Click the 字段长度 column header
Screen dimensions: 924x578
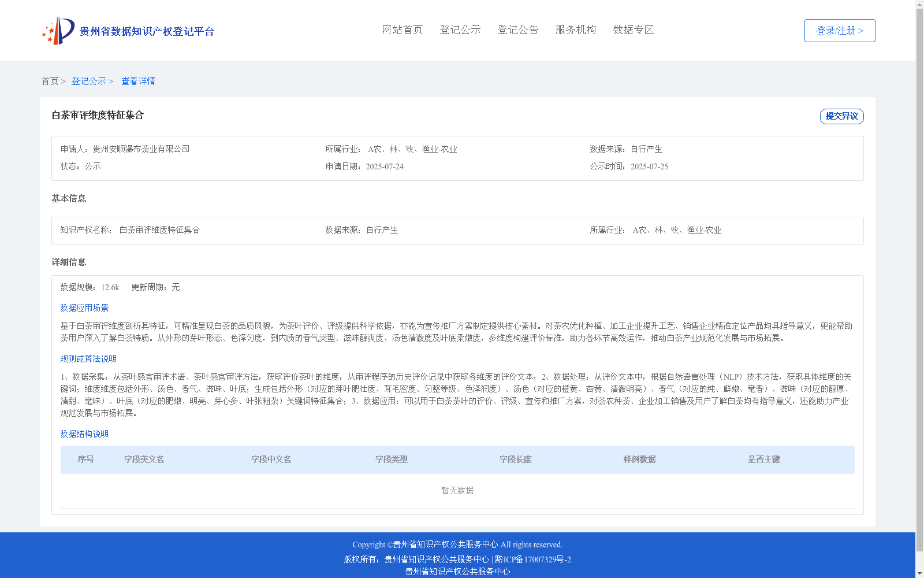[516, 460]
